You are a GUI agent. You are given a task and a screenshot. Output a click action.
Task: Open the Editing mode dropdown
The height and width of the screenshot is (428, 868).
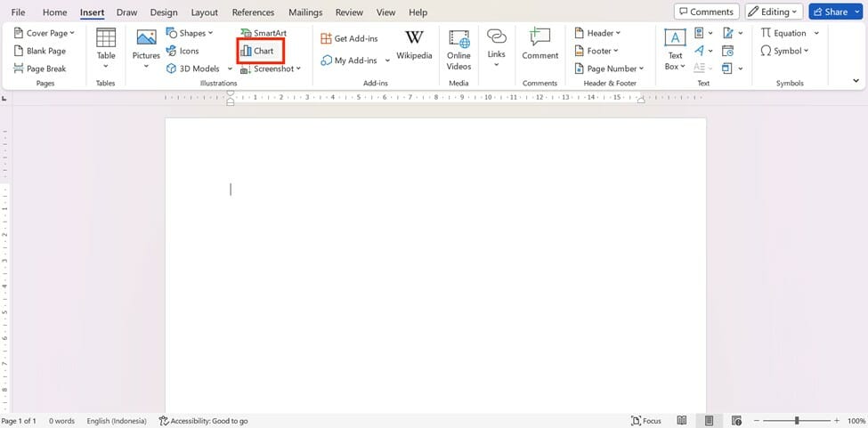[774, 12]
